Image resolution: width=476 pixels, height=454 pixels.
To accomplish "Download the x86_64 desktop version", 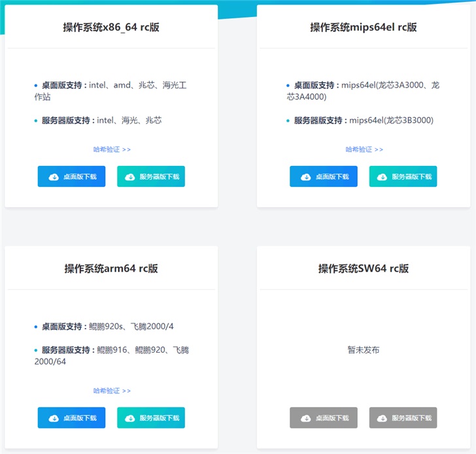I will pos(71,176).
